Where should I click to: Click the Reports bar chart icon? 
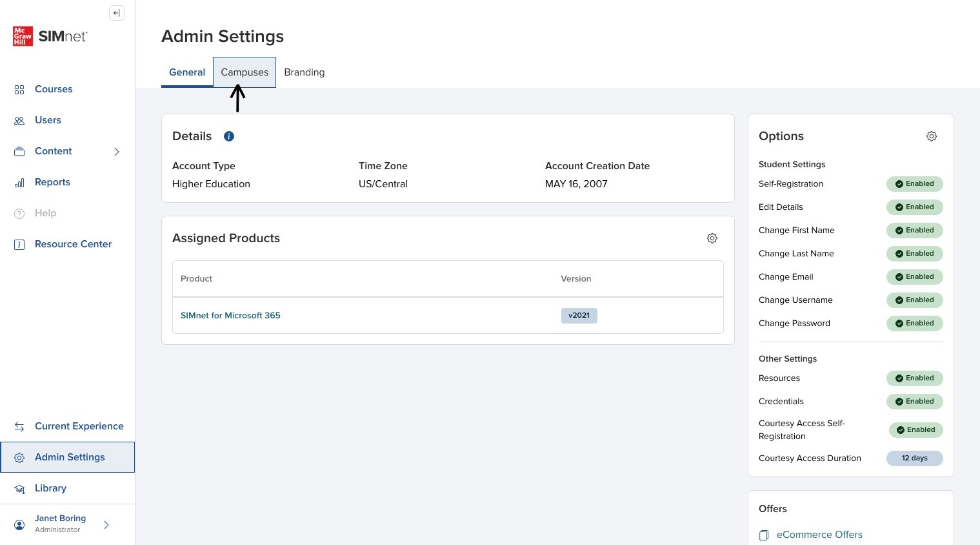coord(19,183)
